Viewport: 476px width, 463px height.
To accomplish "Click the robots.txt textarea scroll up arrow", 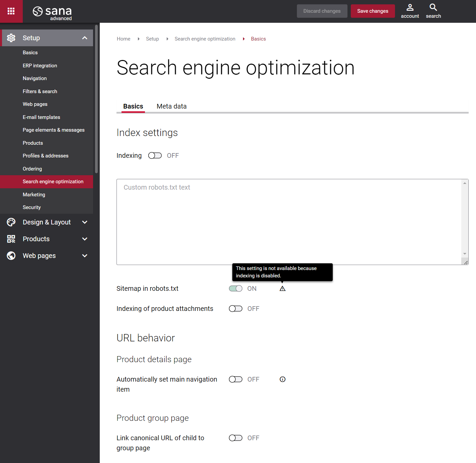I will tap(465, 183).
